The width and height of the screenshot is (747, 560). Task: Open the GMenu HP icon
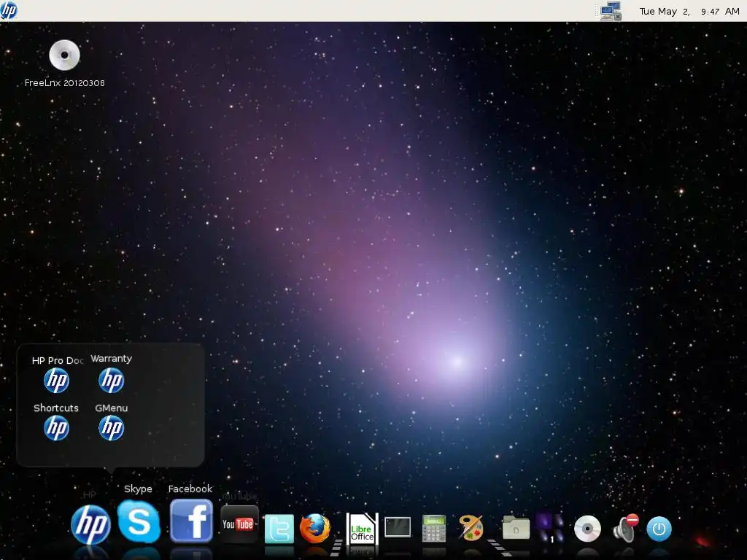pyautogui.click(x=112, y=428)
